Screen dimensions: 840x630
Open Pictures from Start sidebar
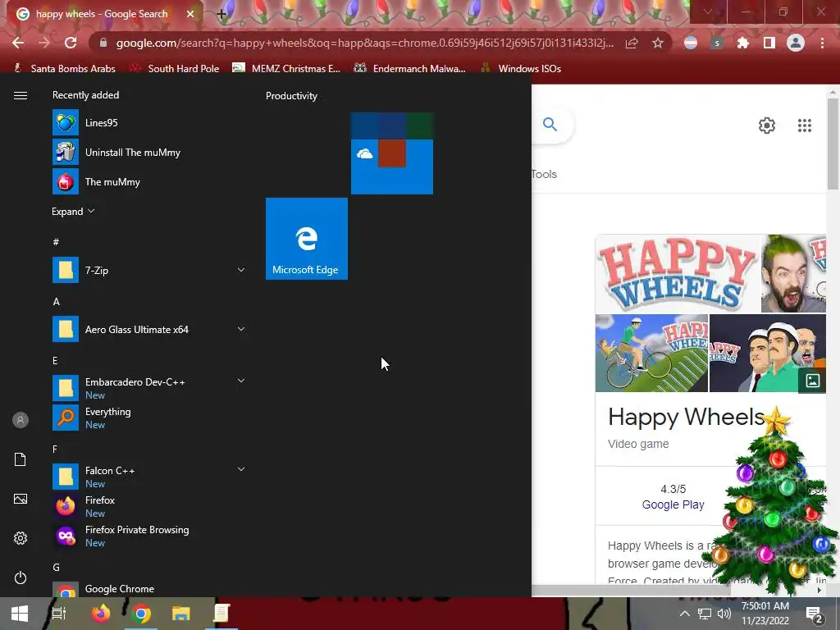tap(21, 499)
